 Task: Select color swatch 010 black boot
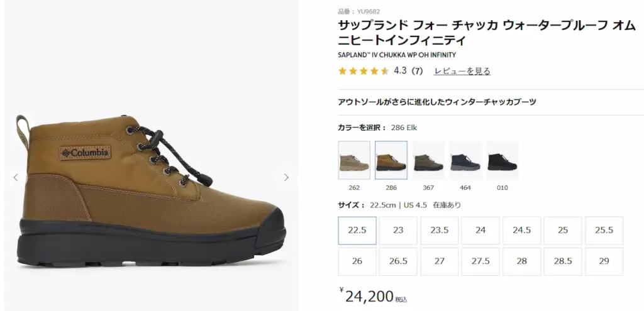tap(502, 160)
